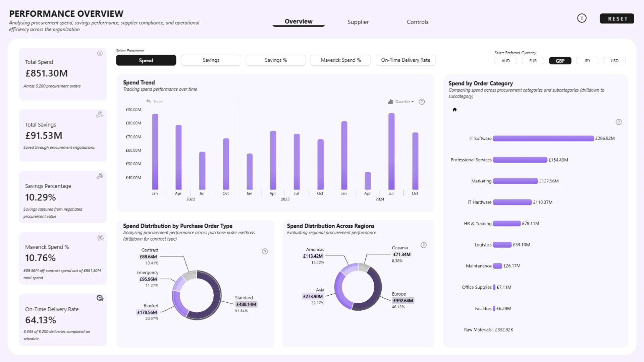This screenshot has height=362, width=644.
Task: Click the On-Time Delivery value 64.13%
Action: 41,320
